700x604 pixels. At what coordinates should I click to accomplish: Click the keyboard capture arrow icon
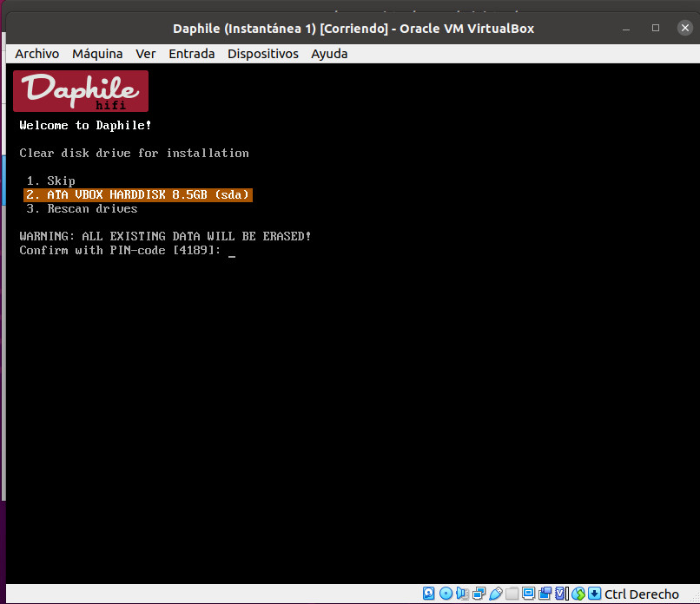594,594
